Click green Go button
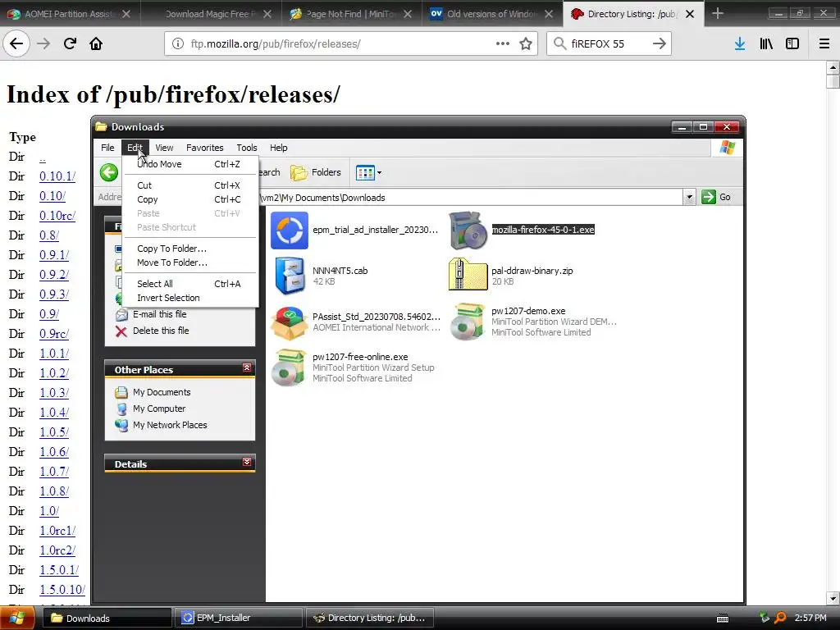Screen dimensions: 840x630 (716, 197)
